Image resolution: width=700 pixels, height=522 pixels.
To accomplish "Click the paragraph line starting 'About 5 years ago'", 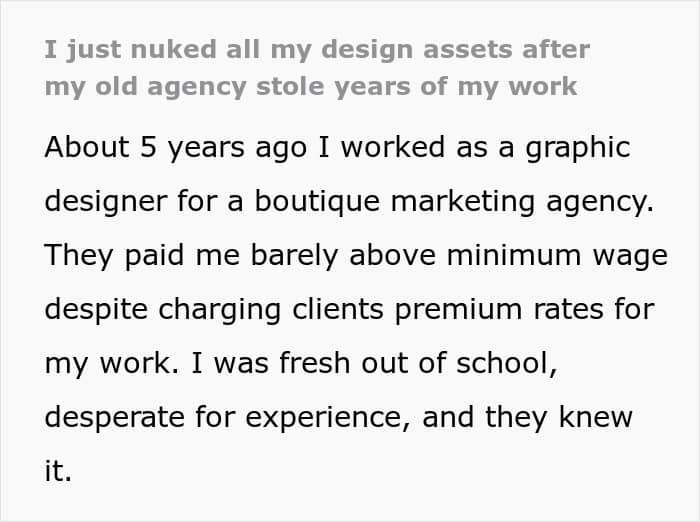I will pos(338,148).
